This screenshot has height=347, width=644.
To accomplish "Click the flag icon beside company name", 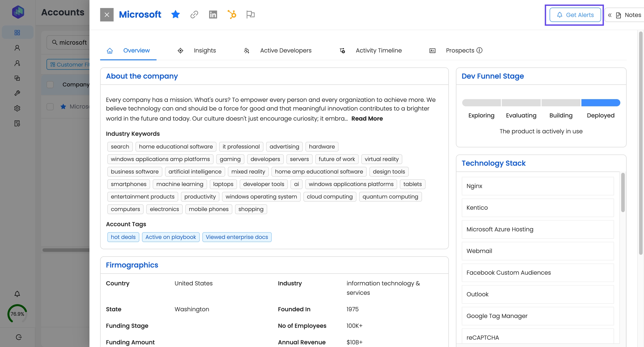I will [250, 15].
